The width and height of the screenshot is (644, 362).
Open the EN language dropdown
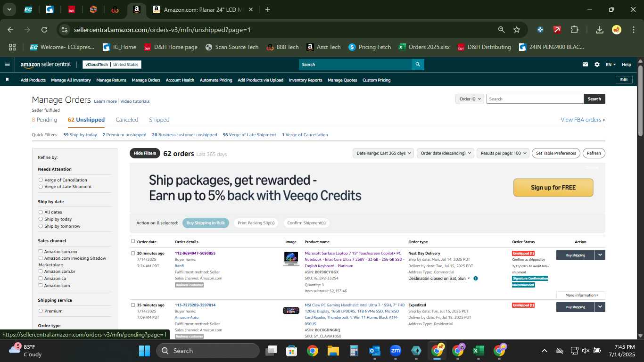tap(611, 65)
